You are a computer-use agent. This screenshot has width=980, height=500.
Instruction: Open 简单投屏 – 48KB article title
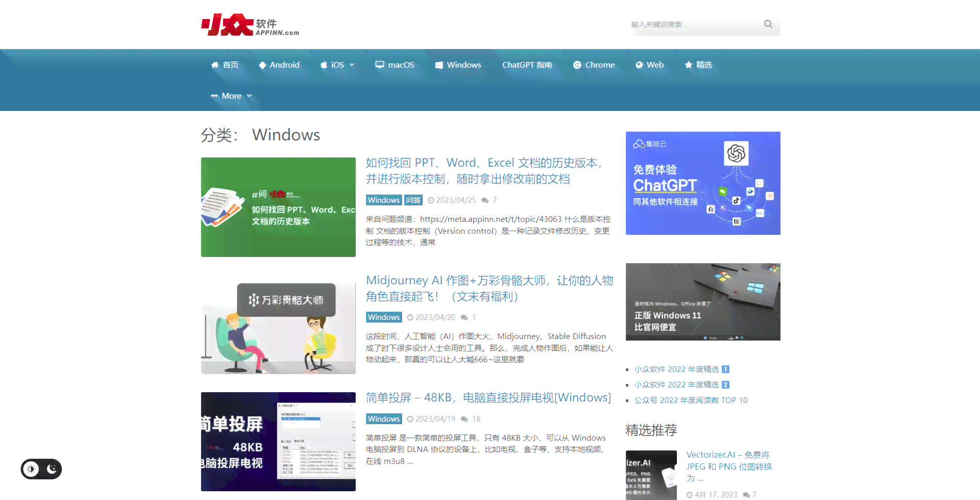pyautogui.click(x=488, y=397)
